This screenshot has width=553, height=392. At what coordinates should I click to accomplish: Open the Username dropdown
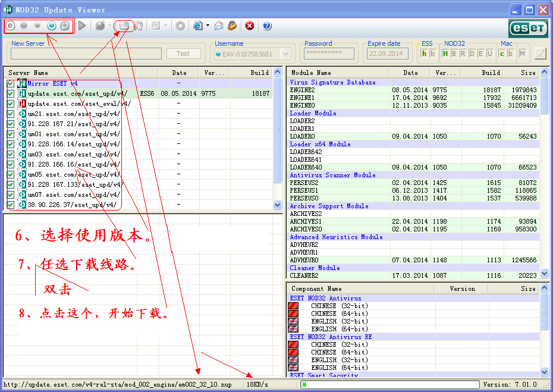pos(285,54)
